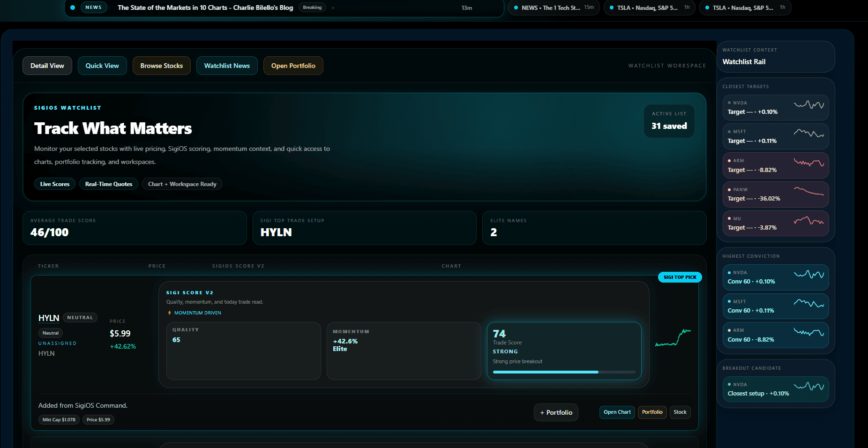Select the Live Scores chip
Screen dimensions: 868x448
pos(55,184)
